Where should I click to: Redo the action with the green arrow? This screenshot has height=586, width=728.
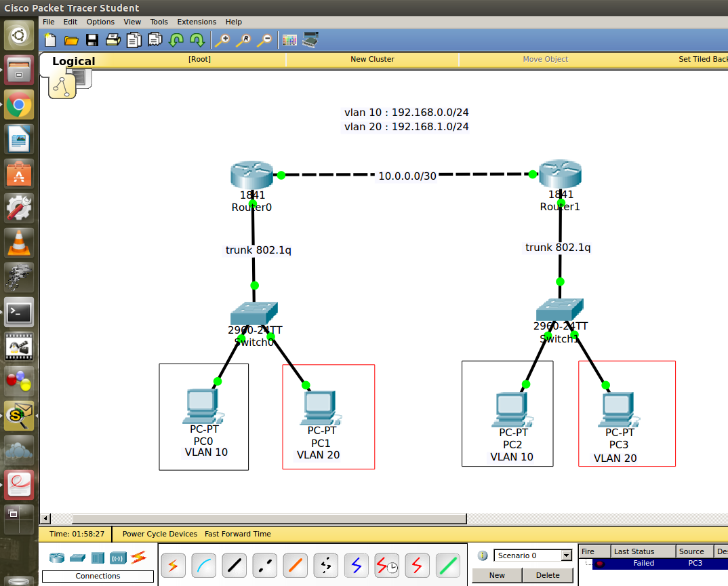[x=197, y=41]
